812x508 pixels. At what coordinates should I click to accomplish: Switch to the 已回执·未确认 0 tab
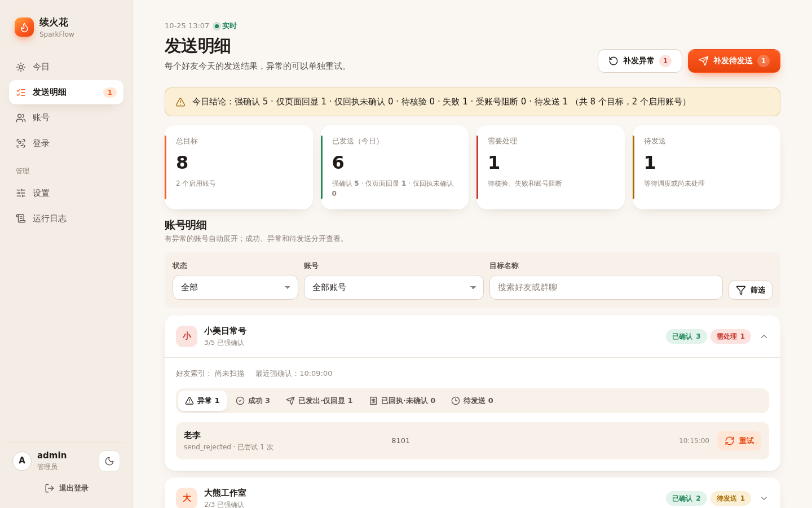(x=402, y=401)
